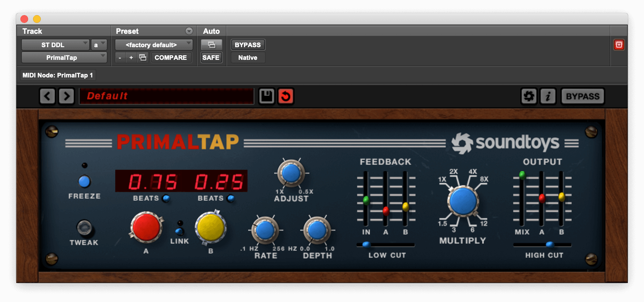Image resolution: width=644 pixels, height=302 pixels.
Task: Toggle Beats mode for delay A
Action: click(166, 198)
